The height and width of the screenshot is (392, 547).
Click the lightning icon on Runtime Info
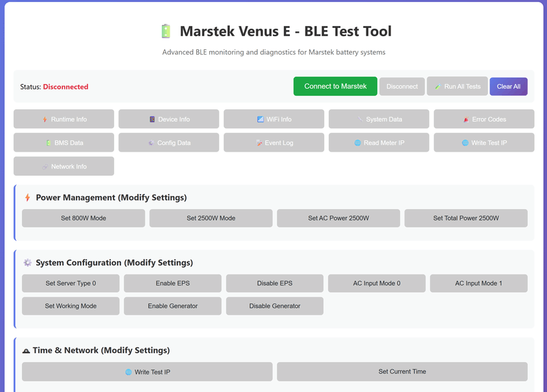(45, 120)
